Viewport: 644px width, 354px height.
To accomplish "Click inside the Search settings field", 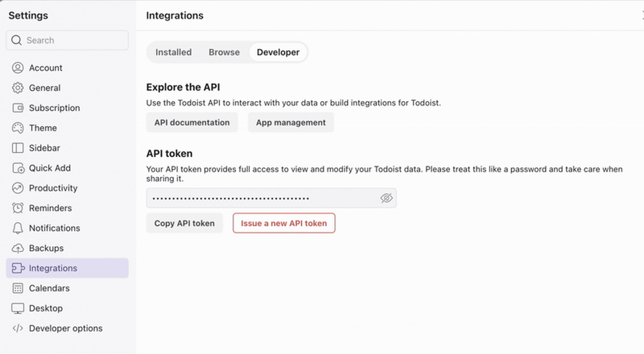I will pyautogui.click(x=67, y=40).
